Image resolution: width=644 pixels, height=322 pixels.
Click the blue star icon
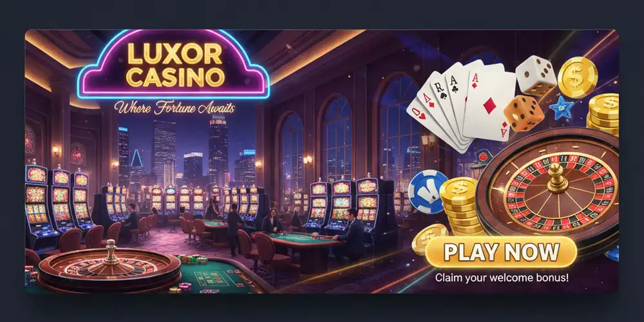(x=562, y=108)
